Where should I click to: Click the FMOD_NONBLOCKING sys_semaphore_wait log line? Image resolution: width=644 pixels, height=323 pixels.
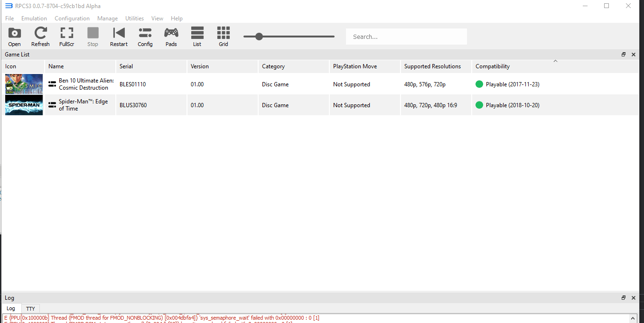(161, 318)
